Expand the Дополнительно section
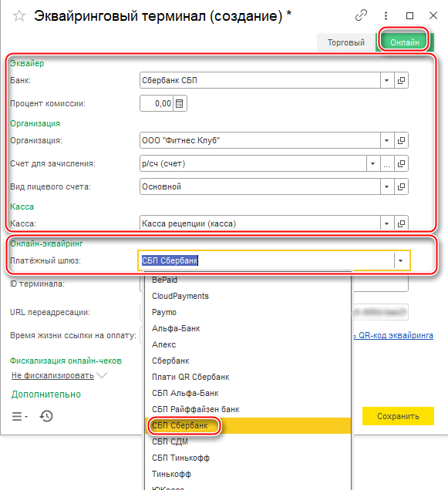This screenshot has height=490, width=448. (46, 394)
